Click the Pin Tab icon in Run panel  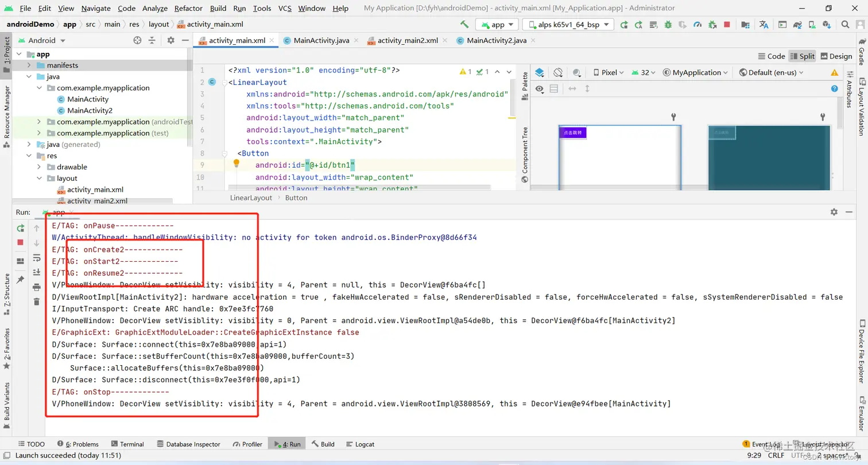[21, 280]
